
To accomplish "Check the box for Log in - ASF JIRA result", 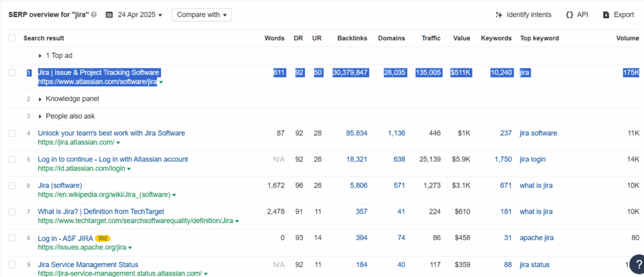I will (x=12, y=238).
